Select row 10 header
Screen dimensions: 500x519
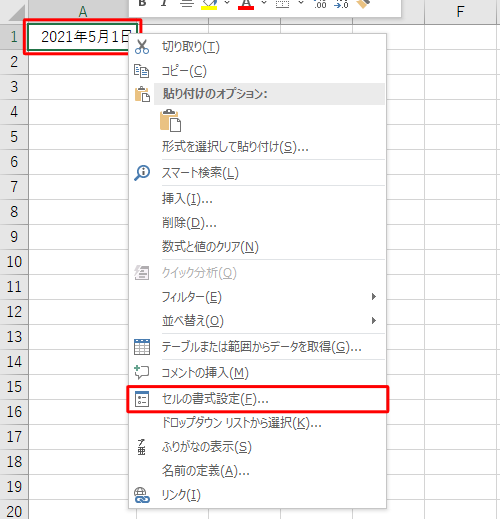(14, 262)
